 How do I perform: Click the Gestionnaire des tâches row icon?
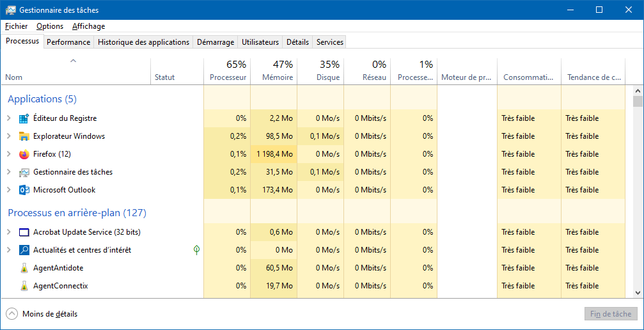[x=24, y=172]
